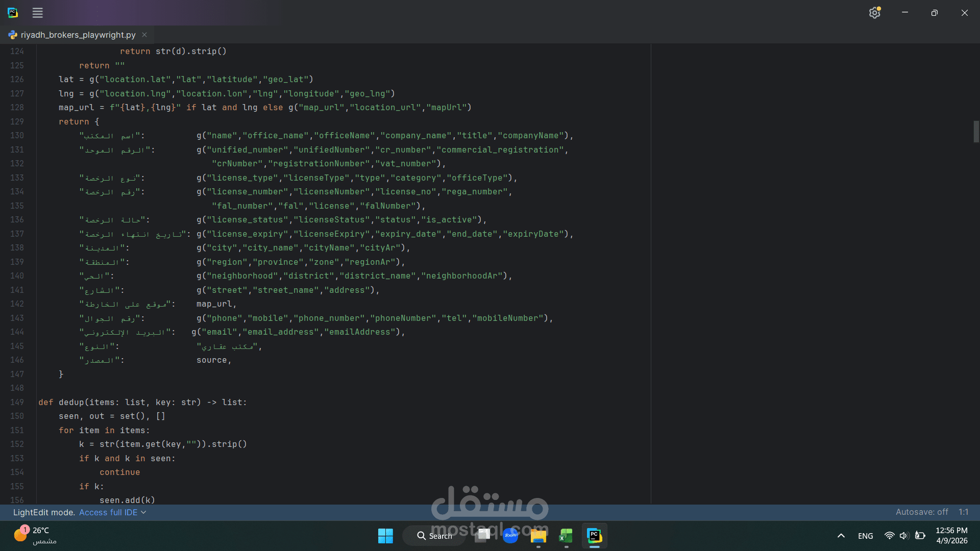Image resolution: width=980 pixels, height=551 pixels.
Task: Click the 1:1 cursor position indicator
Action: [x=963, y=512]
